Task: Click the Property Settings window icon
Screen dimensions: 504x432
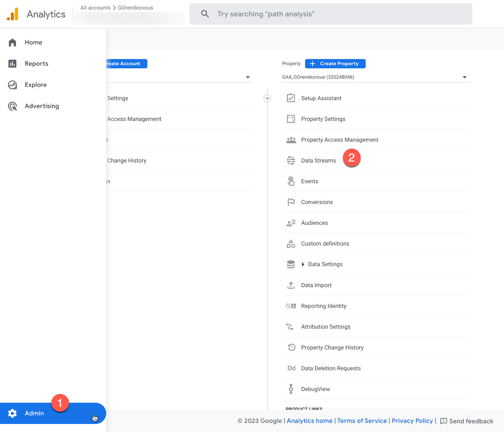Action: point(291,119)
